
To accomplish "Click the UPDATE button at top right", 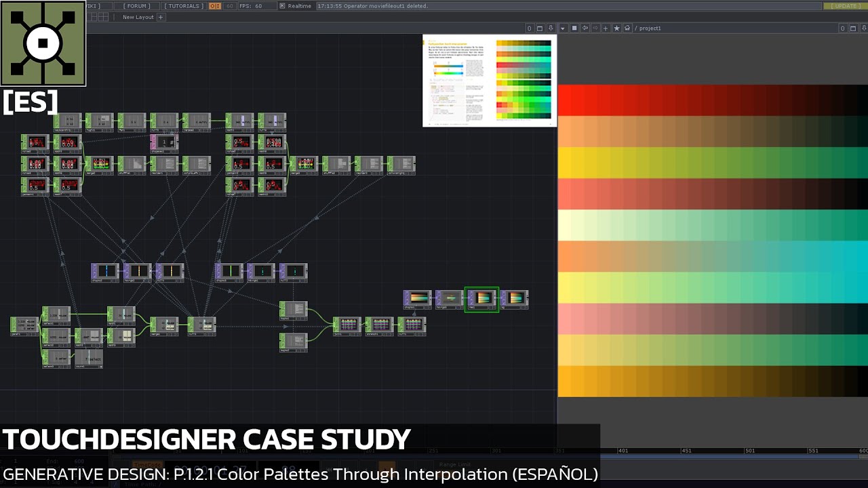I will point(844,6).
